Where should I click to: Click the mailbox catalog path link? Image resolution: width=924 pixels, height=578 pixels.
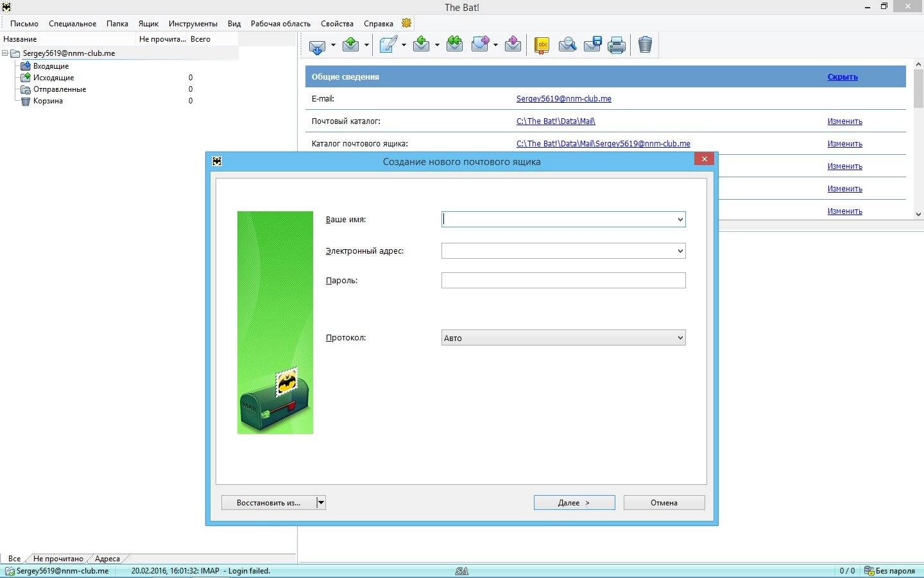603,144
